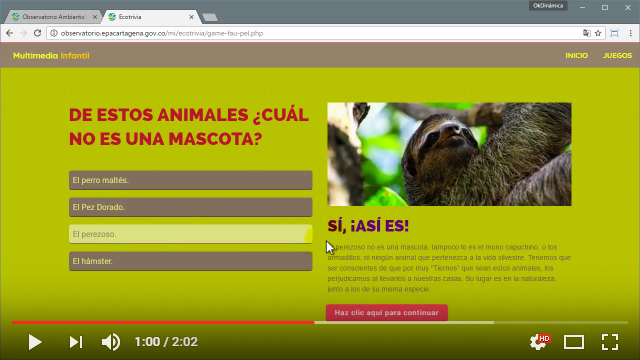Reload the browser page

(x=37, y=33)
